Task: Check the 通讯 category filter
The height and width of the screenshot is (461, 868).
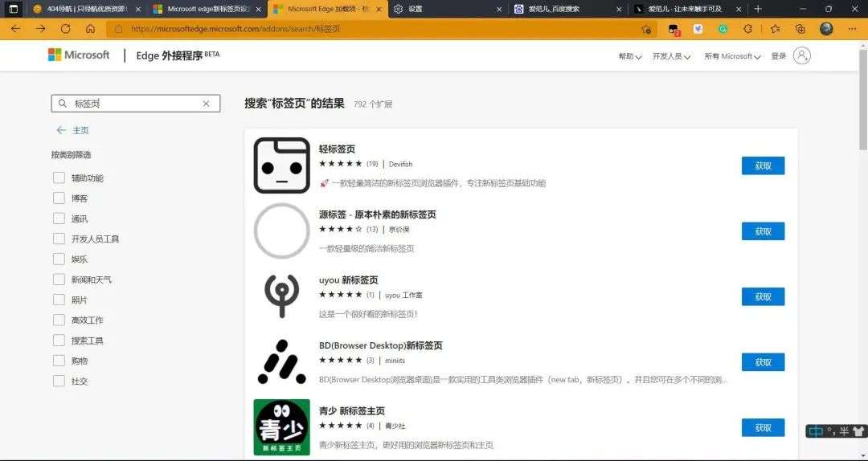Action: (x=59, y=218)
